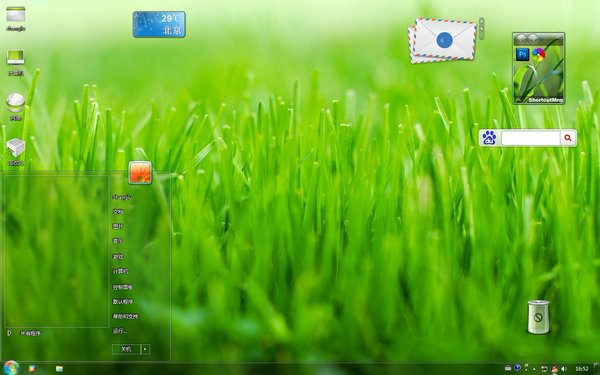Open the Photoshop shortcut in ShortcutMng gadget

coord(522,54)
